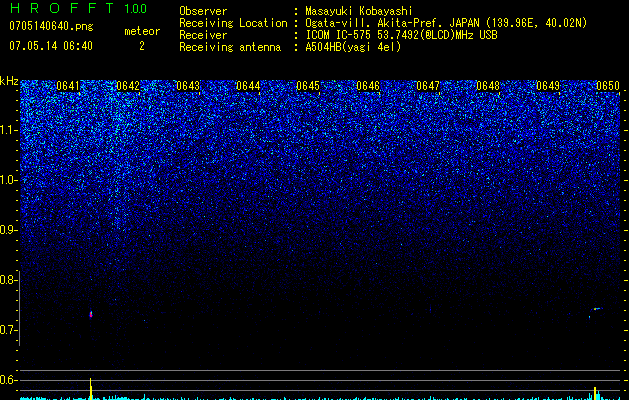Select the version number 1.00
The width and height of the screenshot is (629, 400).
pyautogui.click(x=136, y=8)
